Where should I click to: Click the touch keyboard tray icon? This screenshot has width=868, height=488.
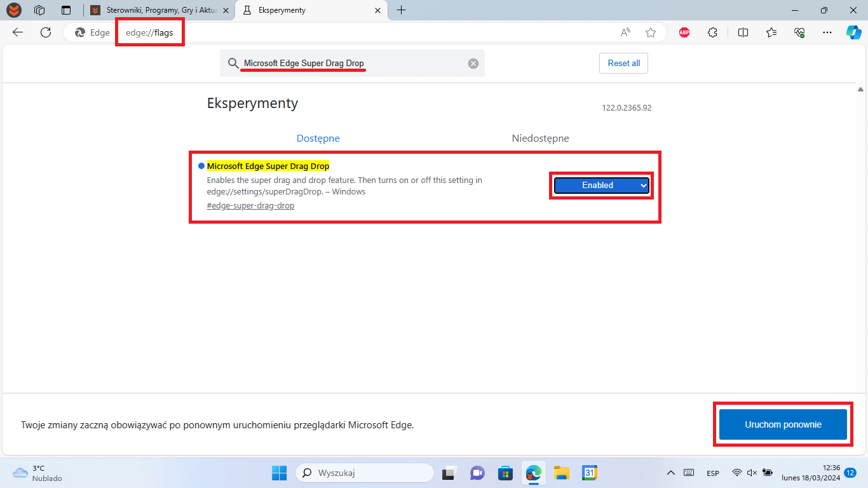[x=689, y=473]
